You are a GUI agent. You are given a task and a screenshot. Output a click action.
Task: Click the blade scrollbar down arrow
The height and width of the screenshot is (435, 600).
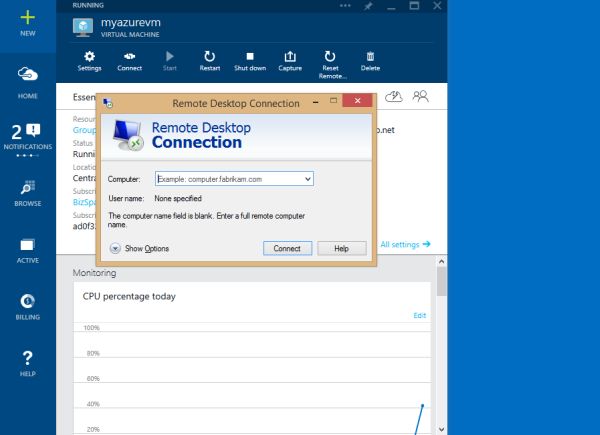[x=442, y=430]
